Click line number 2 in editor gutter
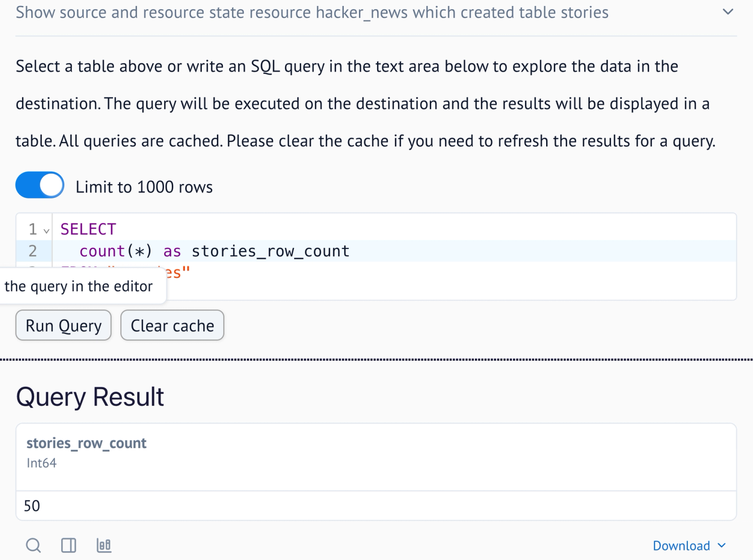The image size is (753, 560). coord(33,251)
